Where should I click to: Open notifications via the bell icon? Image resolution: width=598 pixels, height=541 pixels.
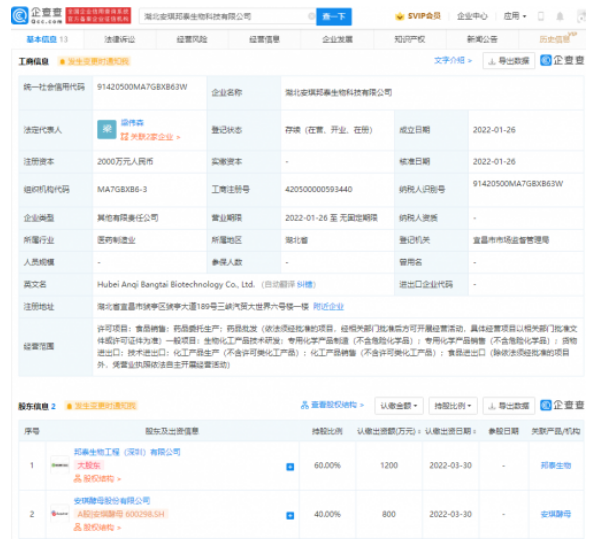pos(560,16)
